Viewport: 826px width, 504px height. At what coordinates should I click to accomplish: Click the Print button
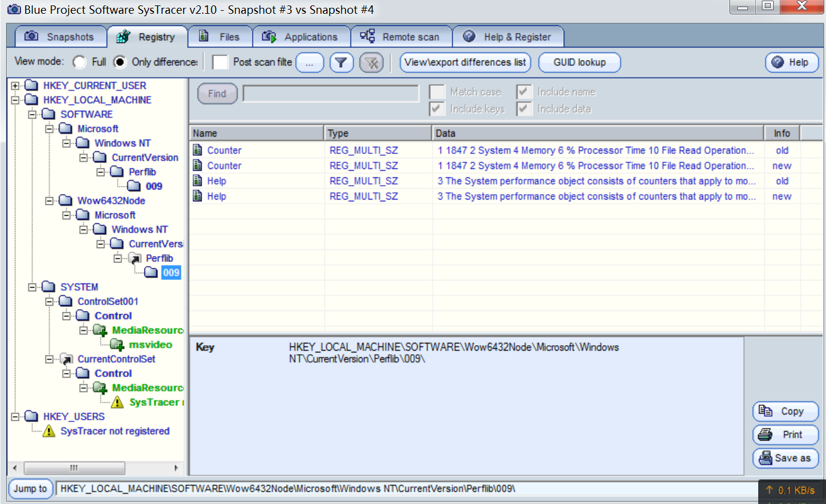tap(785, 434)
